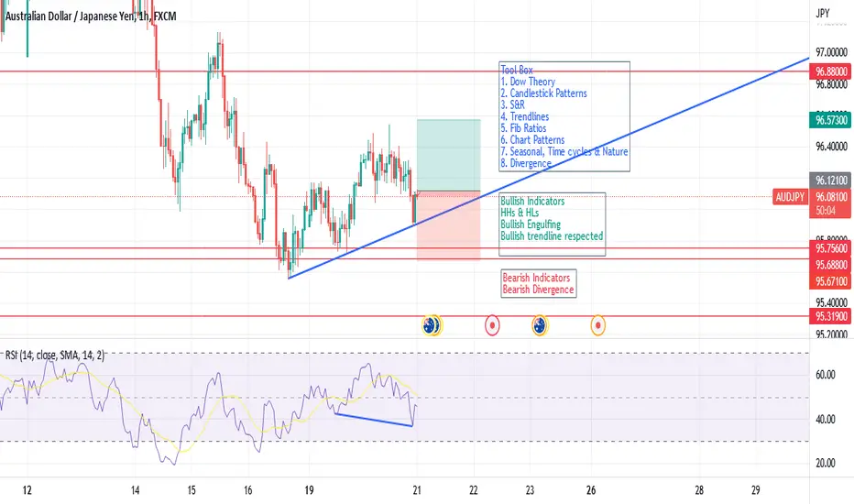Viewport: 854px width, 504px height.
Task: Click the '2. Candlestick Patterns' text line
Action: 543,93
